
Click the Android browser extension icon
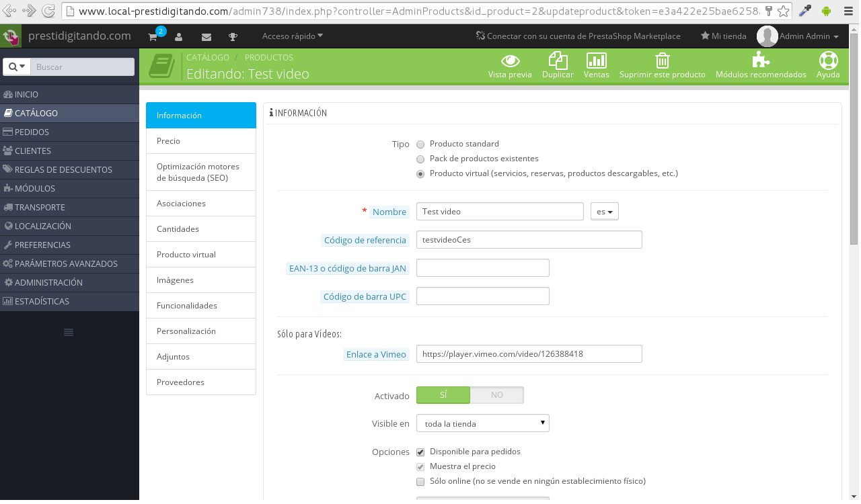click(827, 11)
